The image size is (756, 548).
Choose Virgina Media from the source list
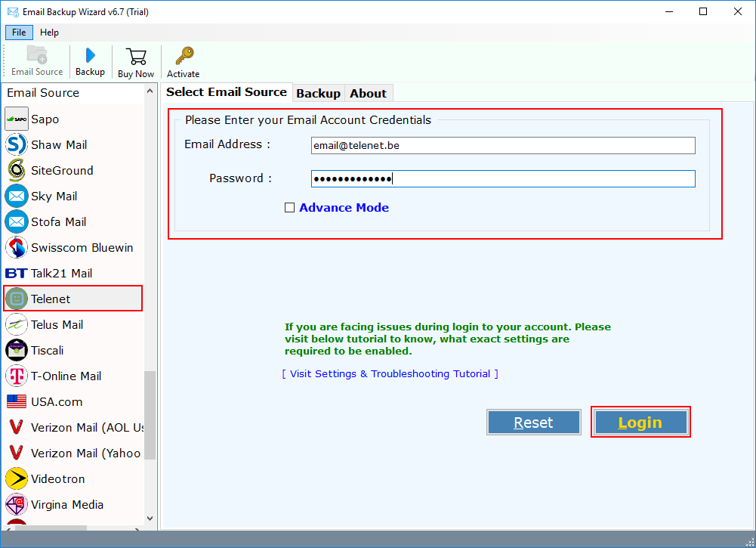67,505
